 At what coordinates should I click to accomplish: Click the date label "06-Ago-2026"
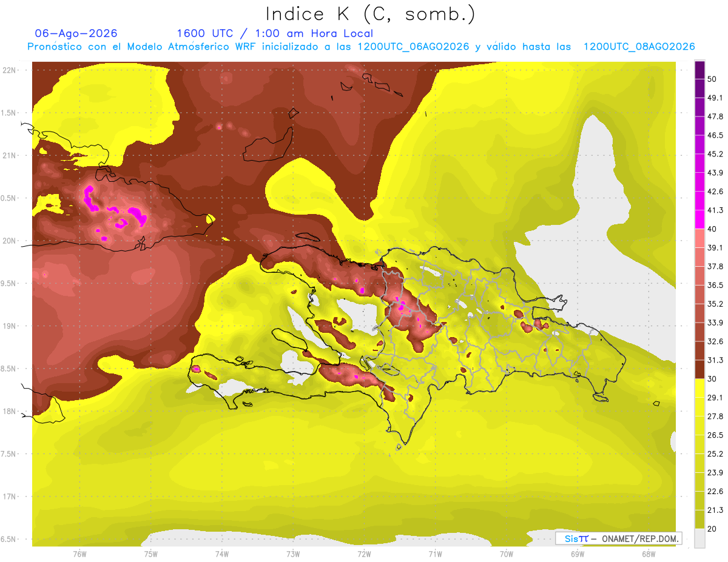point(76,33)
